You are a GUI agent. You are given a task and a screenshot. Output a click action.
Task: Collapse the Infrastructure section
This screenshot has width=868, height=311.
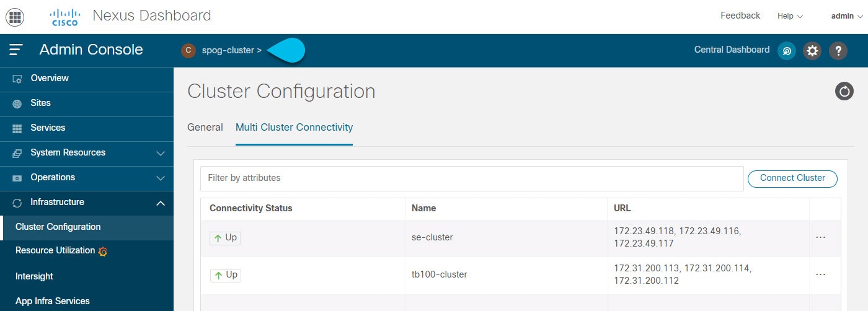point(87,203)
